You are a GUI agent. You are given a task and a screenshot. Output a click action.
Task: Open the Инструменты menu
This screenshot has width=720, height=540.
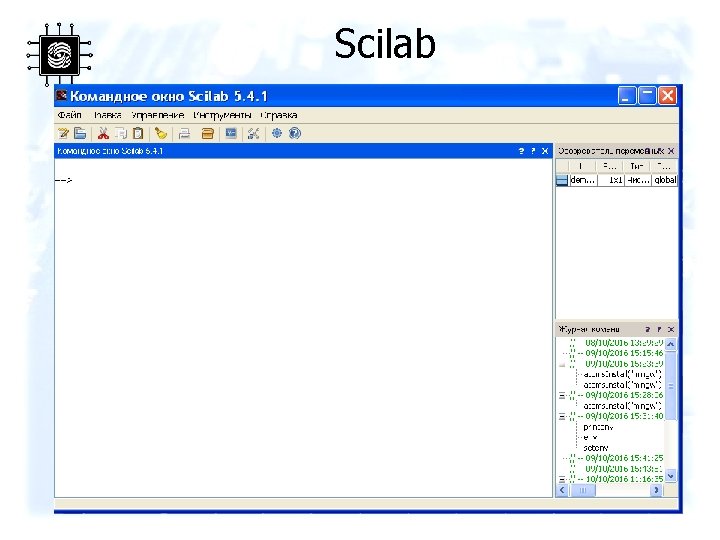coord(222,115)
